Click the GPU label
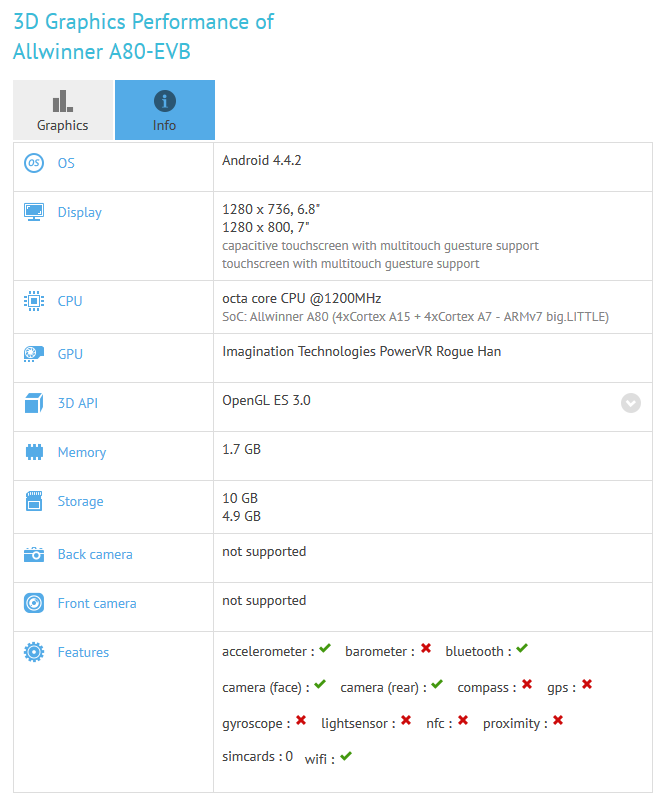This screenshot has width=666, height=803. 70,354
